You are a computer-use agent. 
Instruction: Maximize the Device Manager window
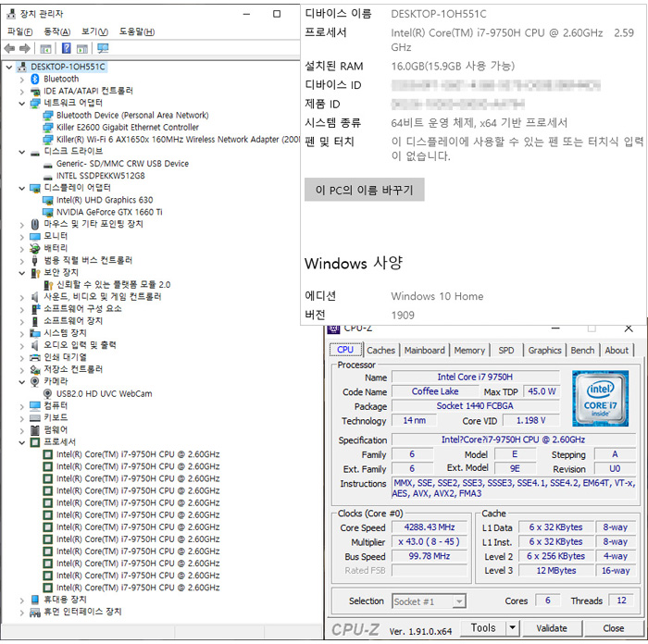point(277,14)
